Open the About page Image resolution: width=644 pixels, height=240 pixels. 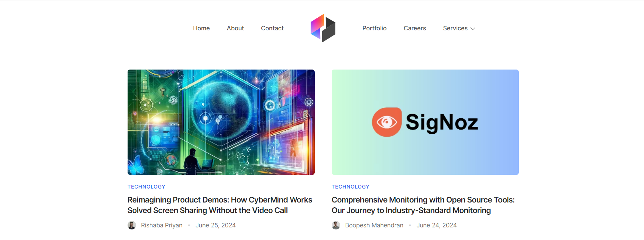click(x=235, y=28)
